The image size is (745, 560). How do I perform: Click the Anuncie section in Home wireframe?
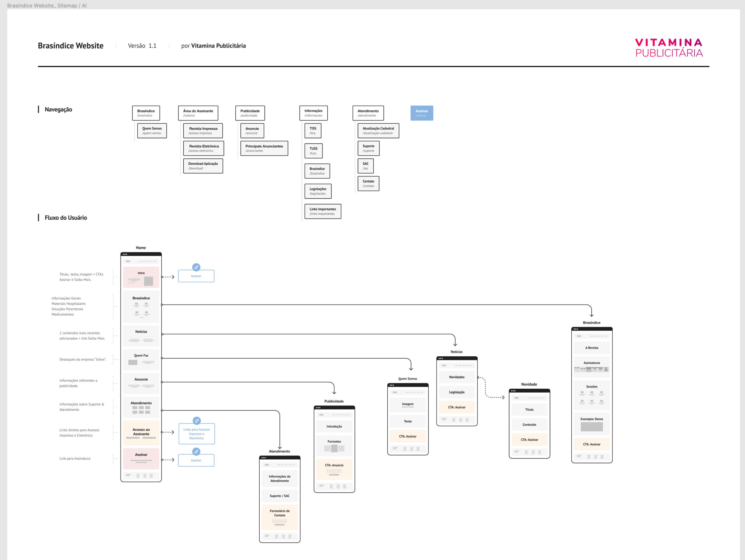[x=141, y=383]
